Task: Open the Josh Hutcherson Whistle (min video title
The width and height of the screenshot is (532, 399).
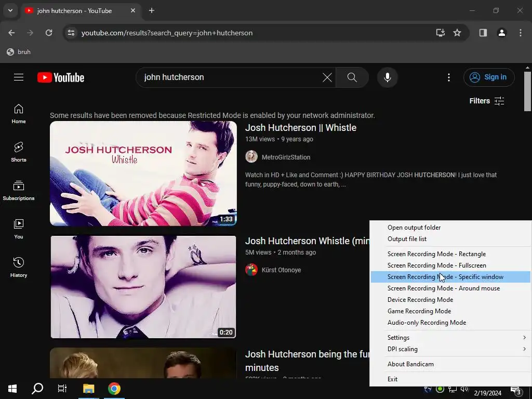Action: [308, 241]
